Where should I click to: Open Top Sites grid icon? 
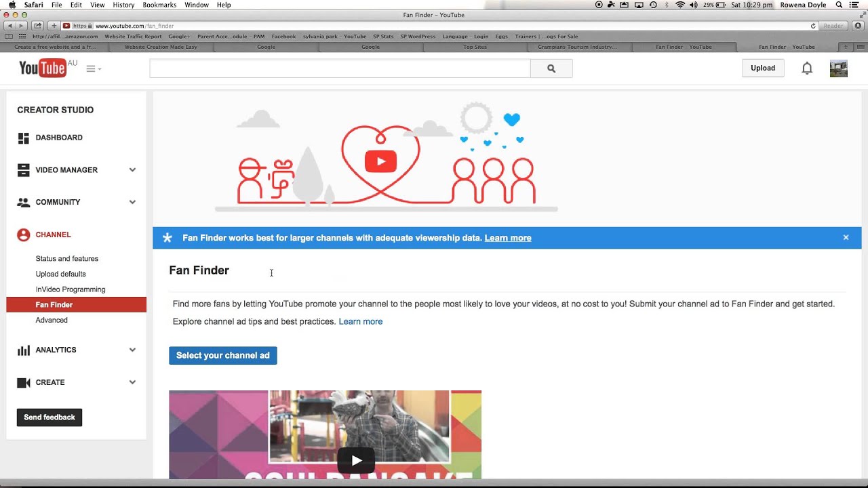point(23,37)
